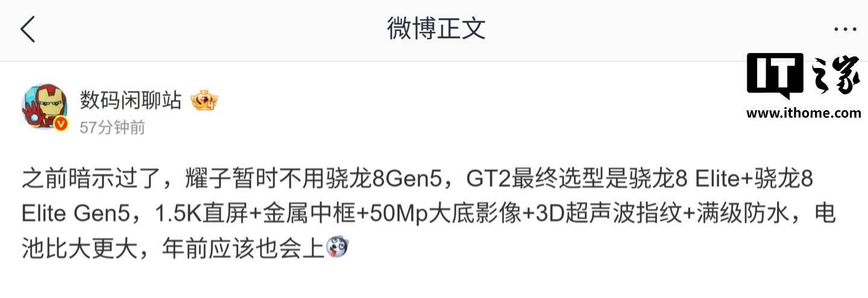This screenshot has height=298, width=868.
Task: Tap the husky dog emoji
Action: [336, 247]
